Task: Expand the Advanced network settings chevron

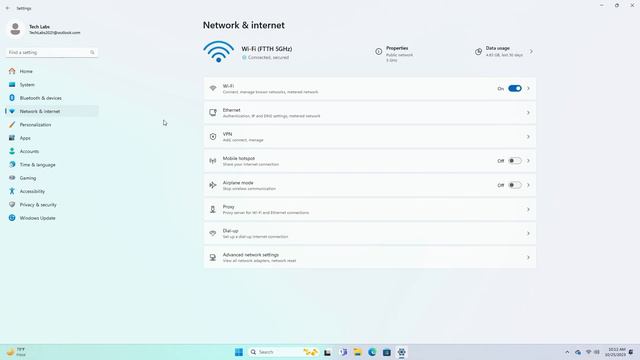Action: click(x=528, y=258)
